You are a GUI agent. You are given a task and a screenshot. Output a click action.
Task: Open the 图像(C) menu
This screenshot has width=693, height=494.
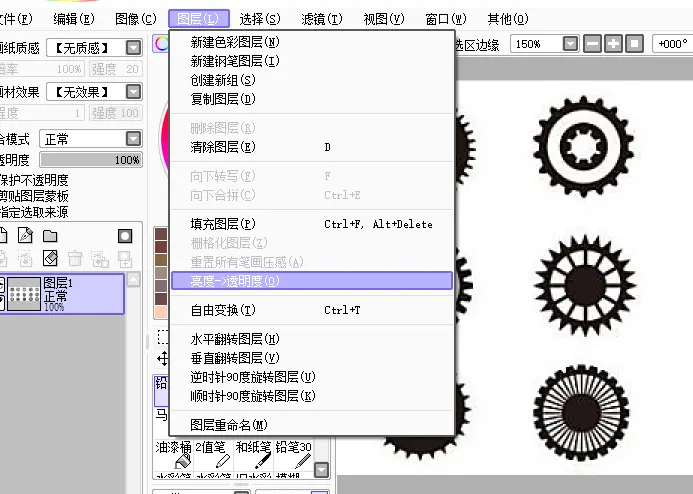pos(136,19)
